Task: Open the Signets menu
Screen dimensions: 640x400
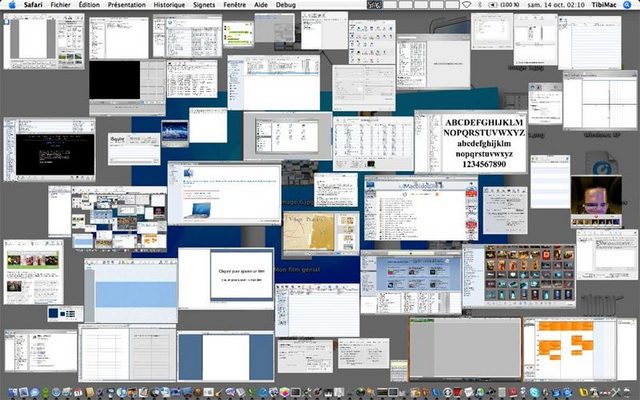Action: pos(204,5)
